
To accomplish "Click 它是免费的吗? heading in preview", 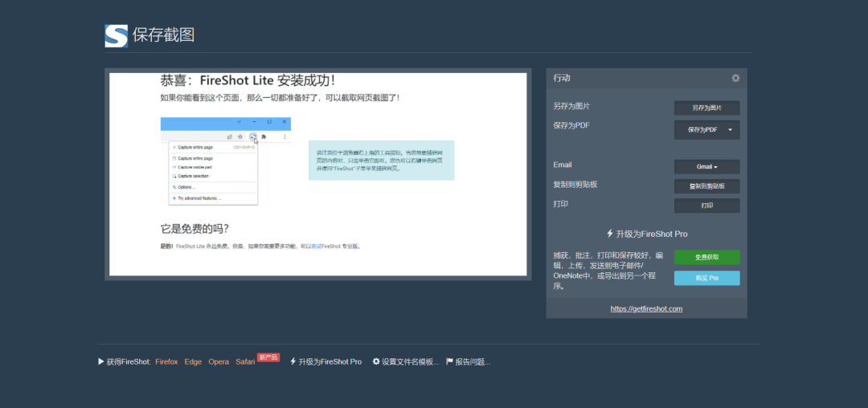I will 194,228.
